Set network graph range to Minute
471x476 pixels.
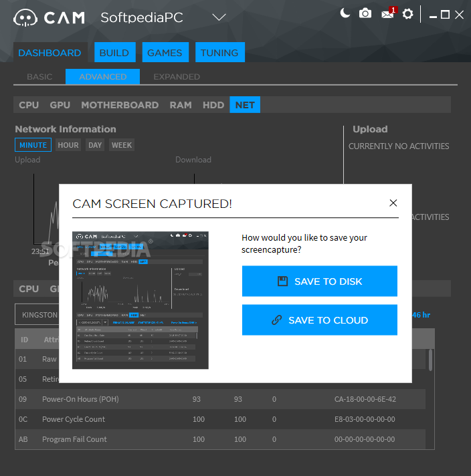33,145
